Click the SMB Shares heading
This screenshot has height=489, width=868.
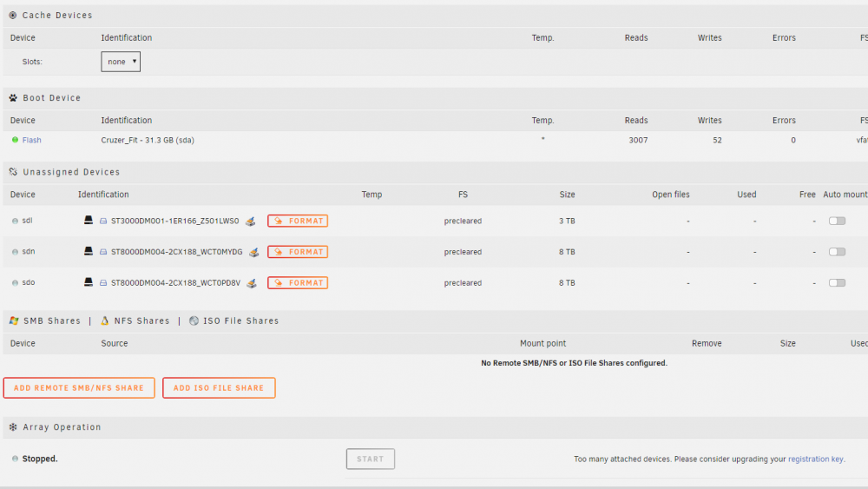[52, 321]
